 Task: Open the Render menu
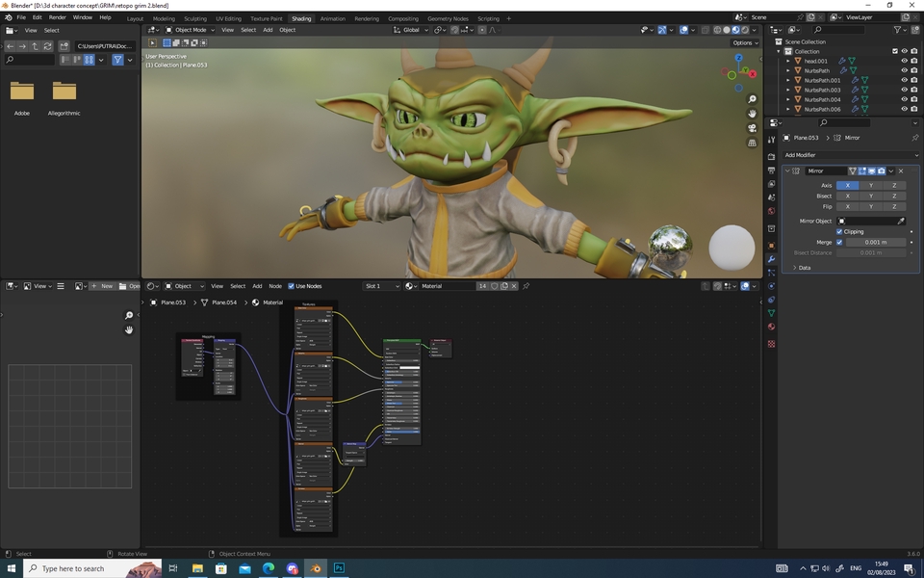pos(57,17)
